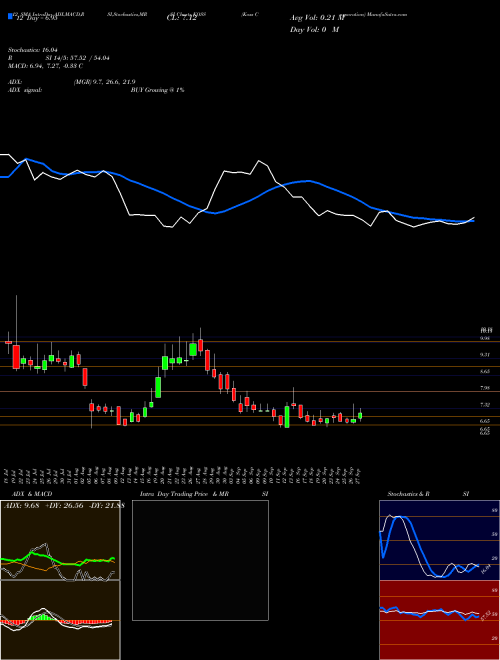Click the '(MGR) 9.7, 26.6, 21.9' ADX values
The image size is (500, 660).
104,82
